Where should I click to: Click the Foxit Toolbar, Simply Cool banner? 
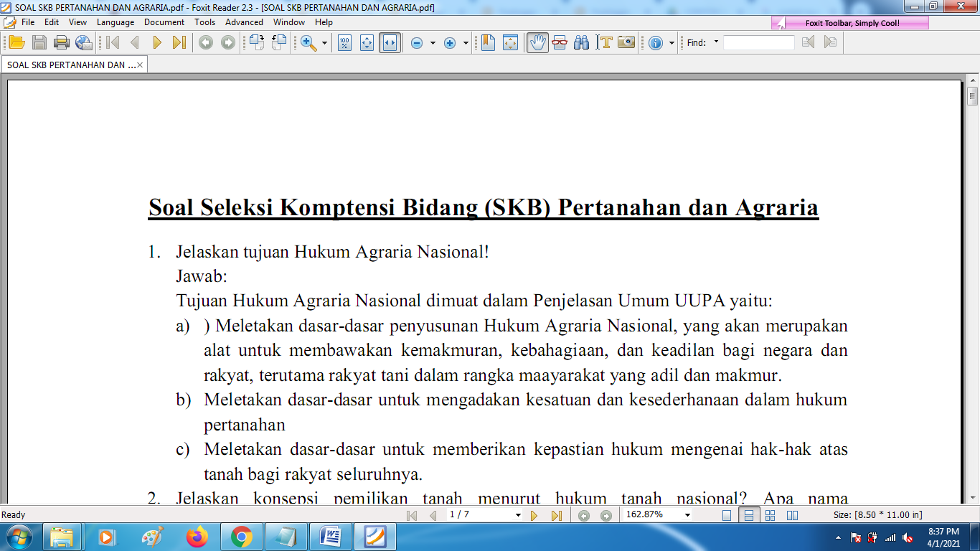pyautogui.click(x=850, y=23)
